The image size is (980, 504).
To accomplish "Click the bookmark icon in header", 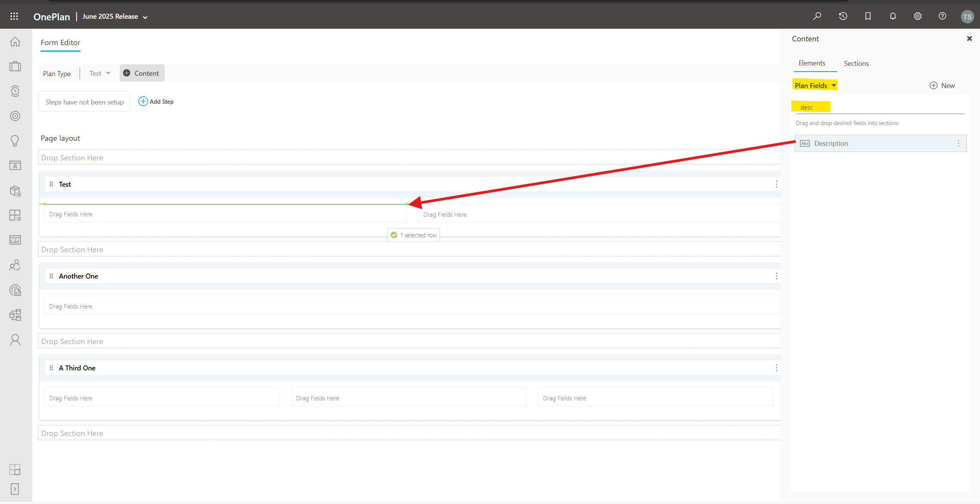I will click(x=868, y=16).
